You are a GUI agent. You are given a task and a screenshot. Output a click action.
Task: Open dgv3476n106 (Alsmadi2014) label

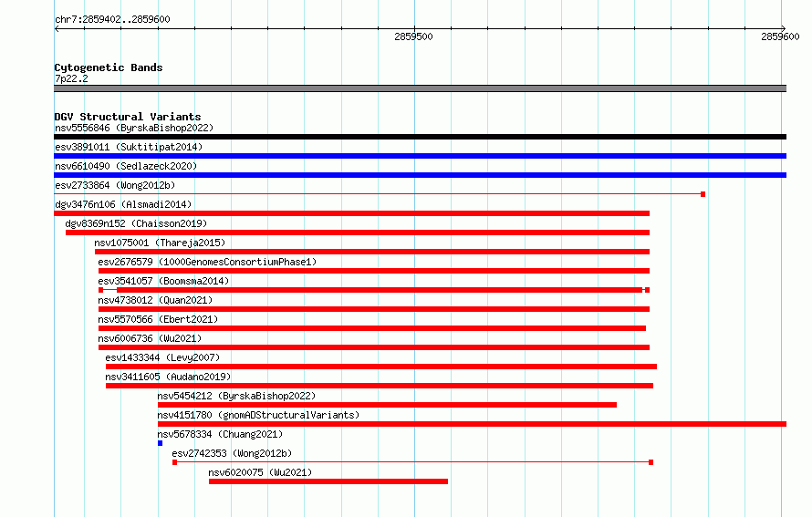coord(123,204)
